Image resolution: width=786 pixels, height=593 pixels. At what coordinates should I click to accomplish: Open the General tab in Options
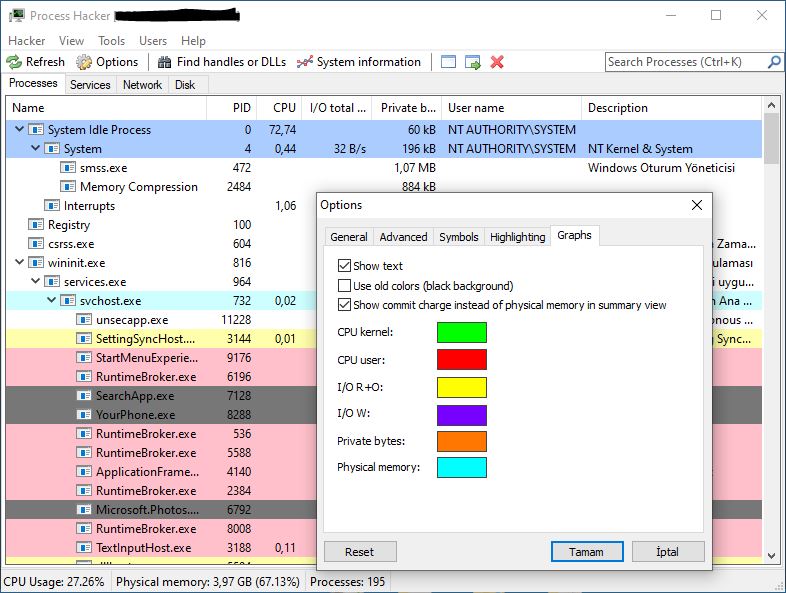349,237
